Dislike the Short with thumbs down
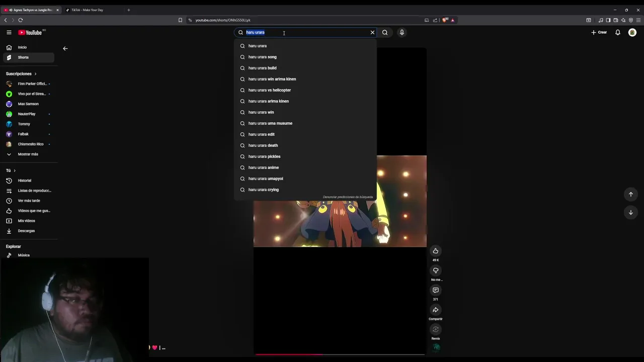 coord(436,270)
